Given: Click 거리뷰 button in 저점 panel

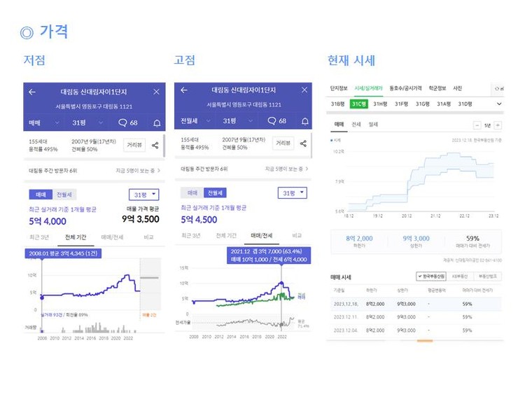Looking at the screenshot, I should (134, 145).
